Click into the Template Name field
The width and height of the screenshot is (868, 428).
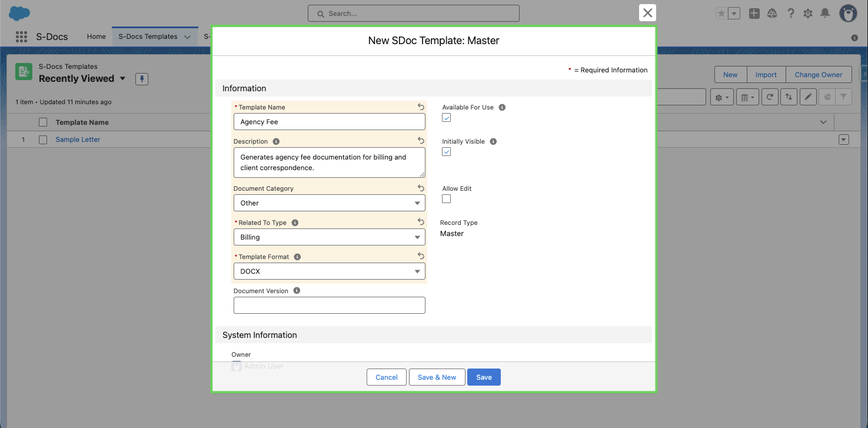pos(330,122)
